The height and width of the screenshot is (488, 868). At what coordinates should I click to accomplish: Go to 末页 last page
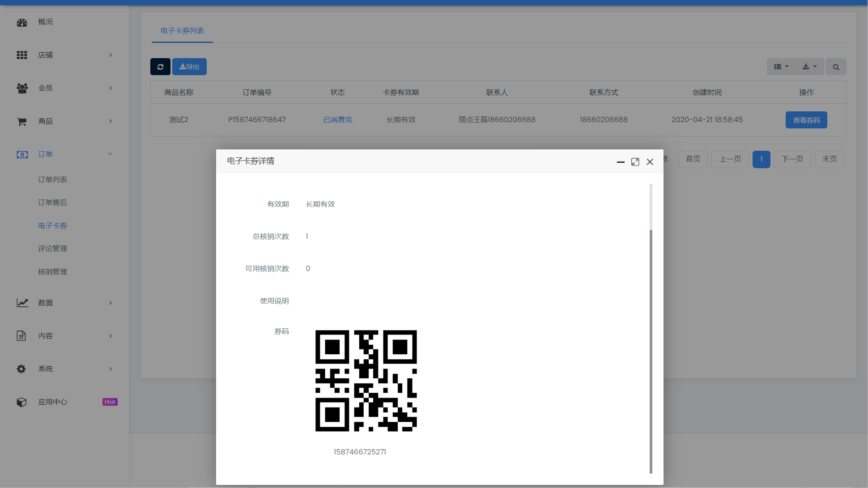coord(830,159)
